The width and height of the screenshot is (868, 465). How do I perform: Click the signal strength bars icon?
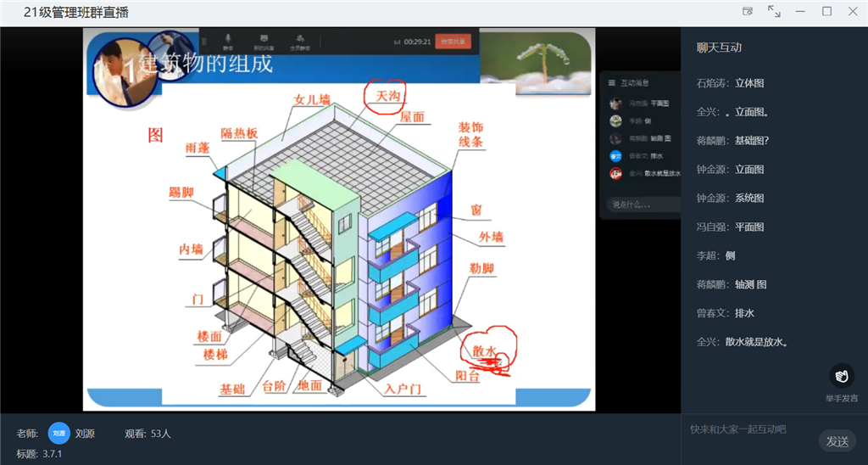(x=397, y=42)
